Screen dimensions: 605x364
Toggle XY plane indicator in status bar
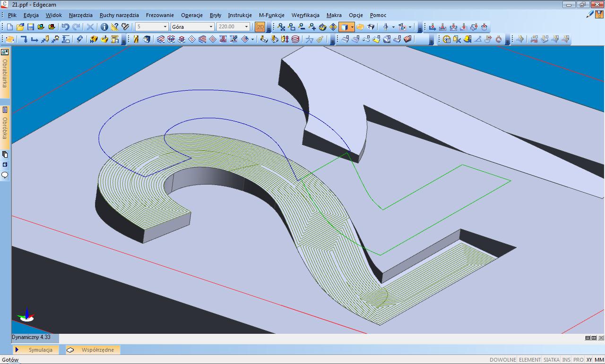589,360
